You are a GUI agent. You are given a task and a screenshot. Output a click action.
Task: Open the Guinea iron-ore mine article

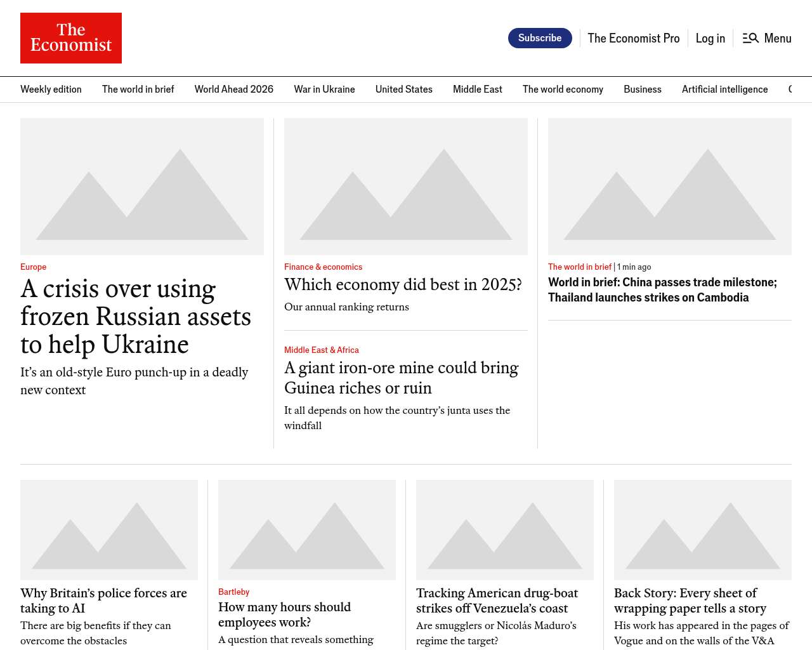(401, 378)
